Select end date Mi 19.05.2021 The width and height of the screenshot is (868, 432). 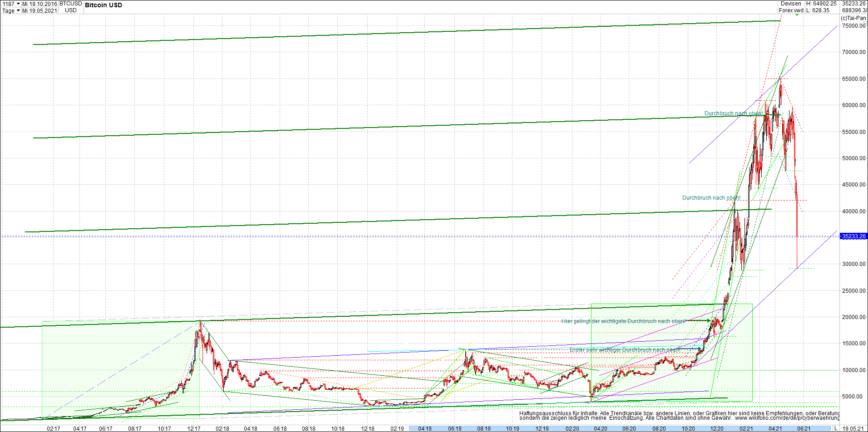(x=39, y=10)
